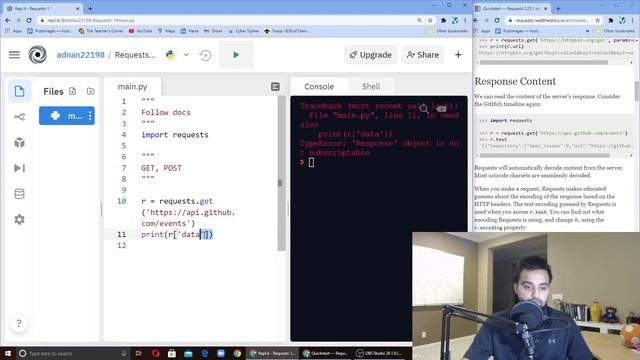Clear the console with the eraser icon
The image size is (640, 360).
point(441,109)
